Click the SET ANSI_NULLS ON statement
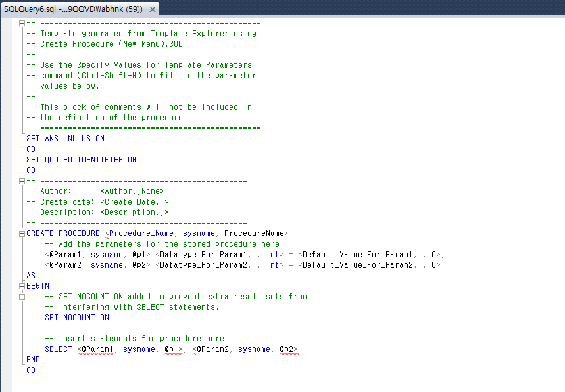This screenshot has width=565, height=392. tap(65, 139)
